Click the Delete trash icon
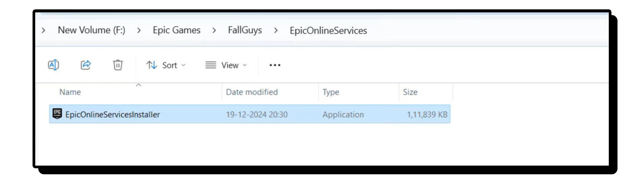 click(118, 65)
